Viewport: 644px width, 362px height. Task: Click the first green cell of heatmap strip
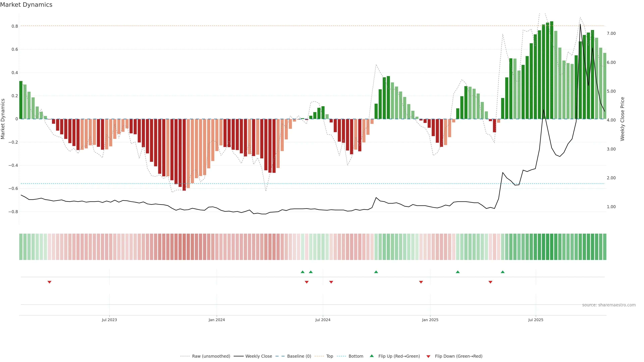[21, 247]
